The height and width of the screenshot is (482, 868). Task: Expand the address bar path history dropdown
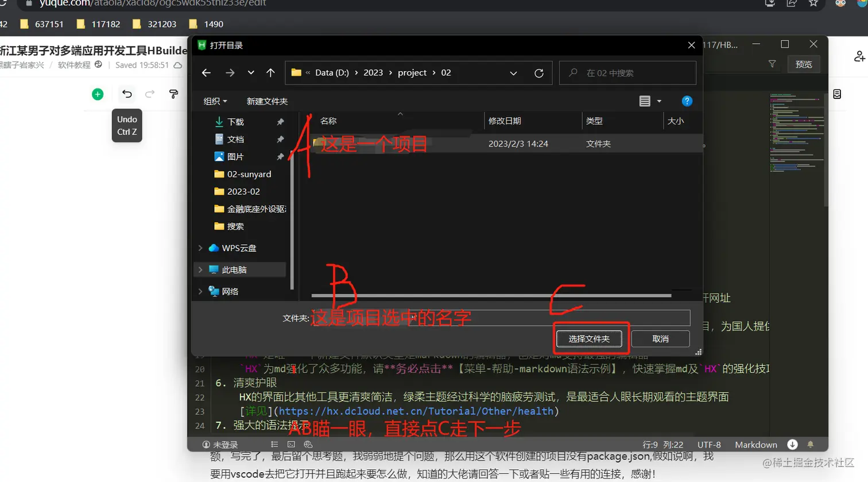[513, 73]
